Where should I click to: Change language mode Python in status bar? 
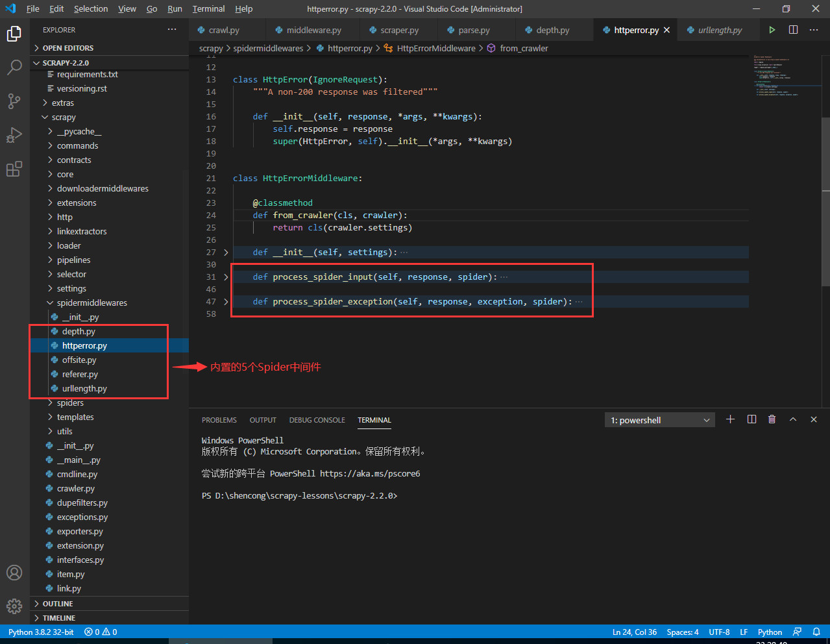[x=770, y=632]
